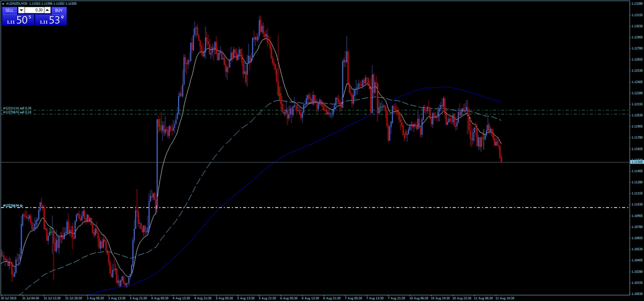644x301 pixels.
Task: Increase lot volume with up arrow
Action: coord(48,10)
